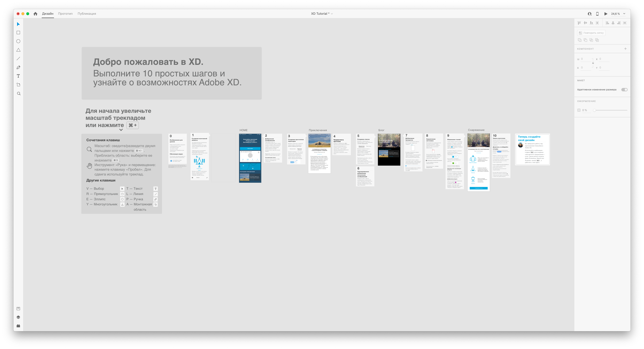Select Снаряжение artboard thumbnail
This screenshot has width=644, height=349.
coord(478,162)
